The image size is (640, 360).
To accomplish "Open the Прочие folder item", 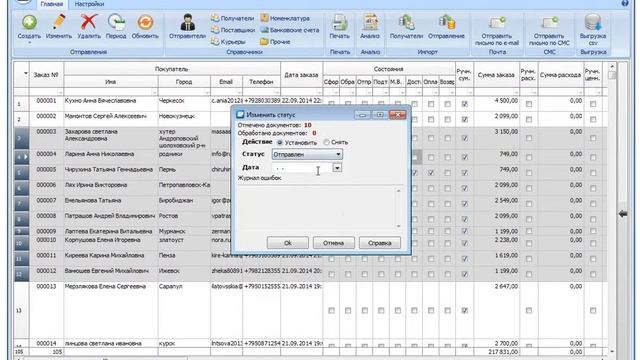I will 275,41.
